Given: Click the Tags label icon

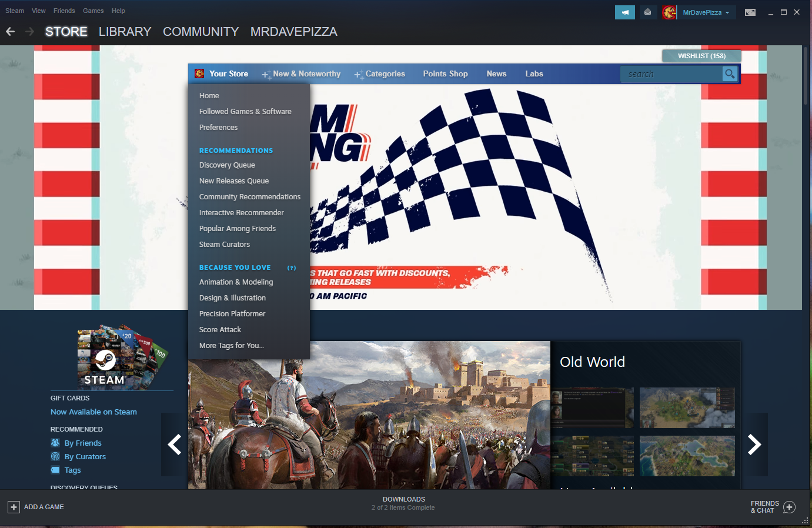Looking at the screenshot, I should pyautogui.click(x=55, y=470).
